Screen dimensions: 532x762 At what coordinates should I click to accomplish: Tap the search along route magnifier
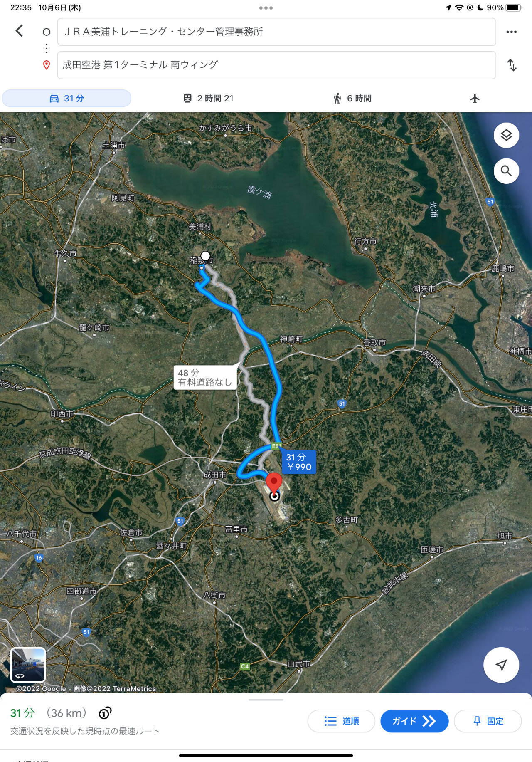coord(506,171)
